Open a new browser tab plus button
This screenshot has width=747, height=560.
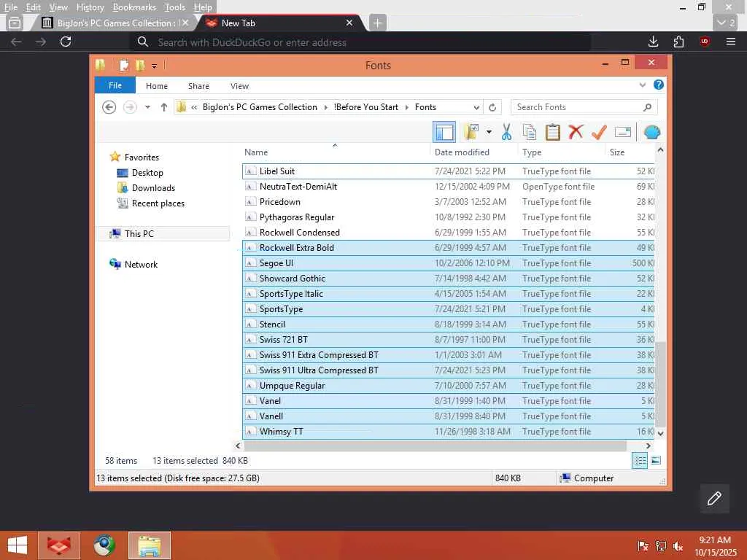(x=377, y=23)
